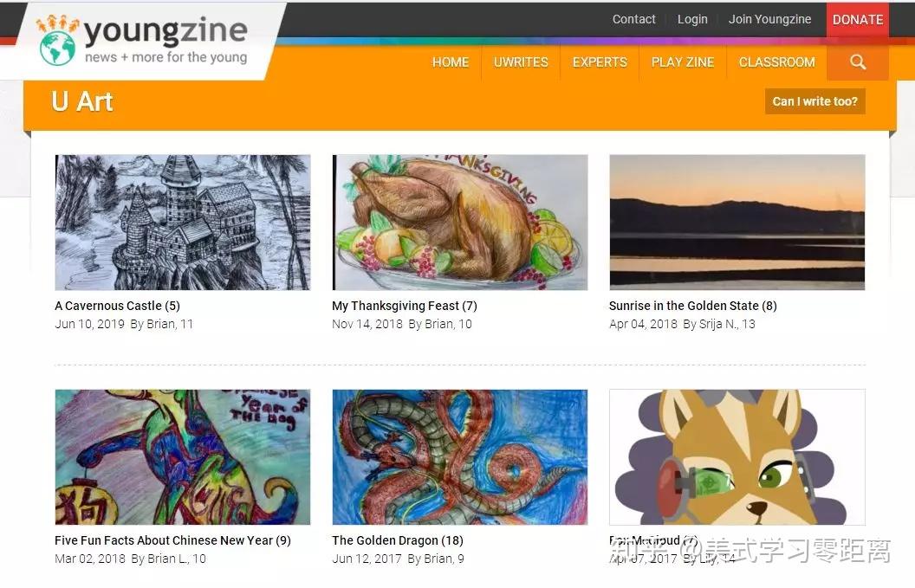Open the UWRITES menu item
Viewport: 915px width, 588px height.
521,62
